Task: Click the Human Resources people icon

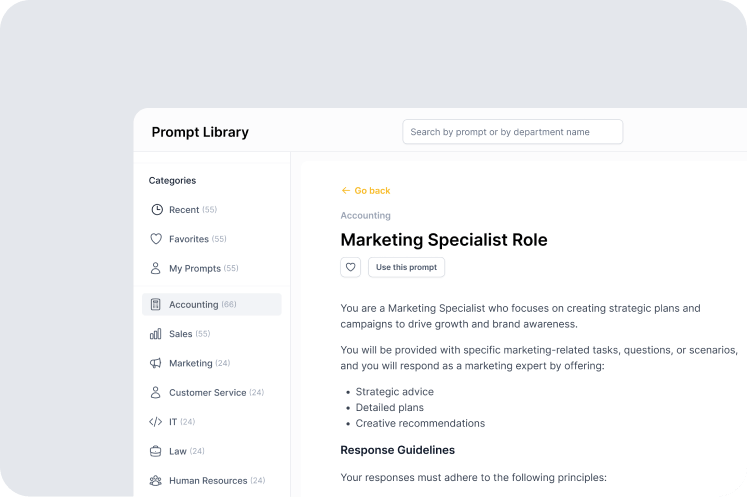Action: click(156, 481)
